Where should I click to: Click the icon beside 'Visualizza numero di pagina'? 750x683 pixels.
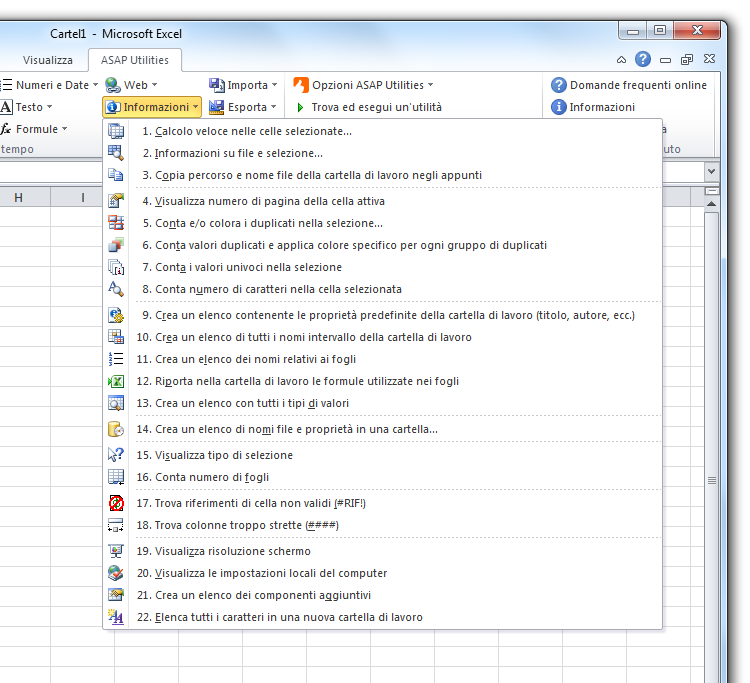point(116,201)
